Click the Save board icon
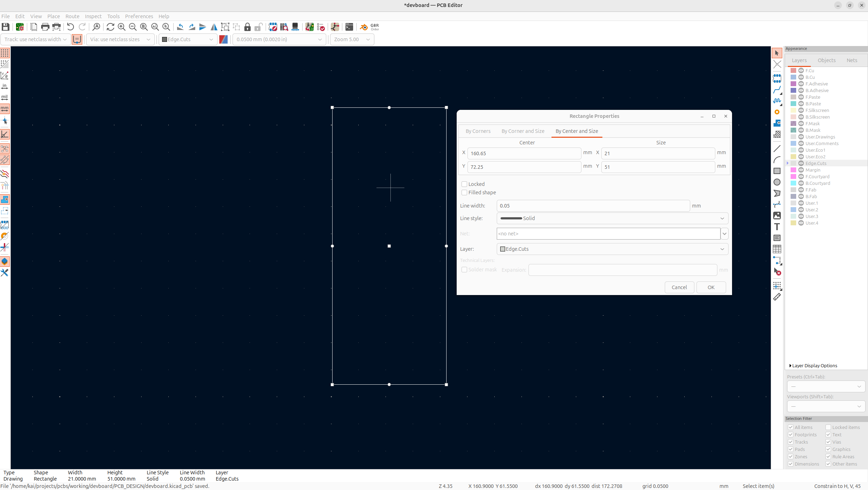The image size is (868, 490). point(6,27)
